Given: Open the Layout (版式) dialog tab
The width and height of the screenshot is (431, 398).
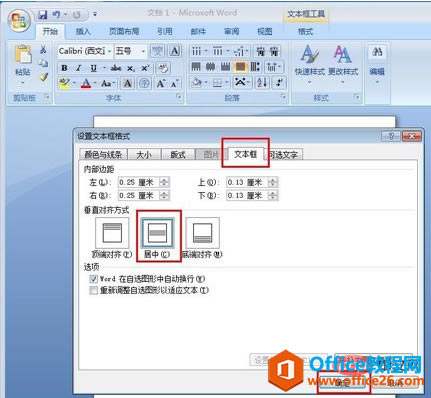Looking at the screenshot, I should [x=178, y=155].
